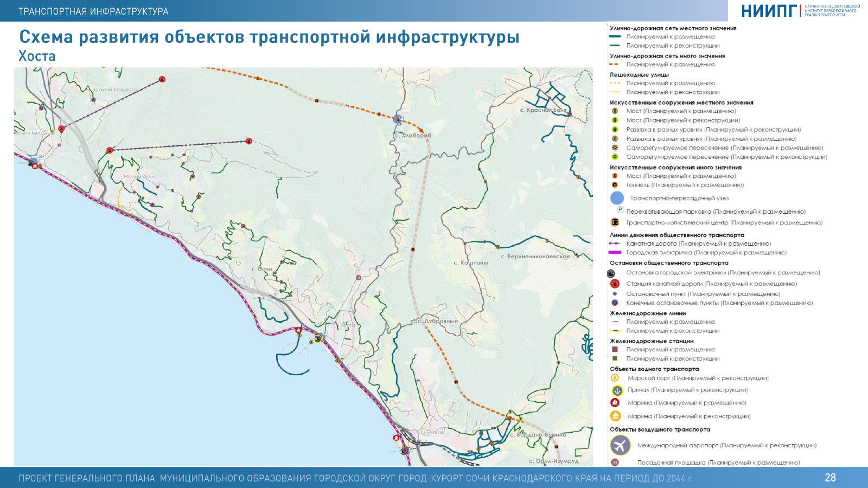
Task: Click the red Марина (к размещению) icon
Action: click(x=615, y=403)
